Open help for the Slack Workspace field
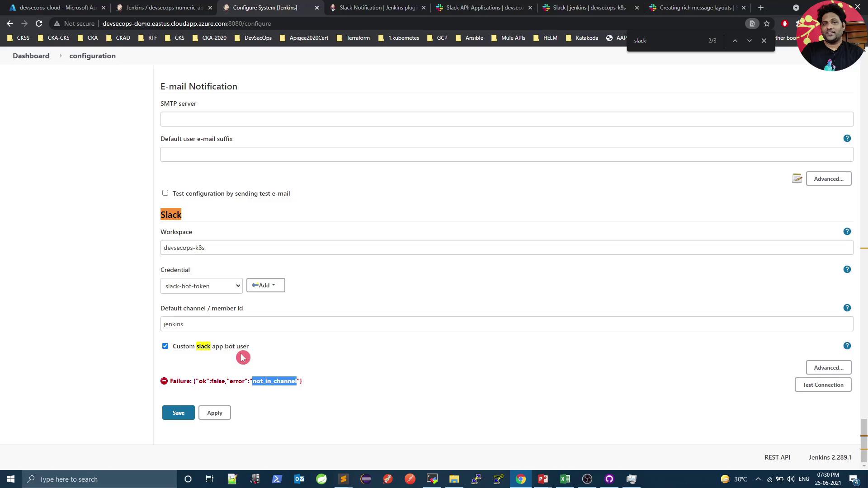 (847, 231)
